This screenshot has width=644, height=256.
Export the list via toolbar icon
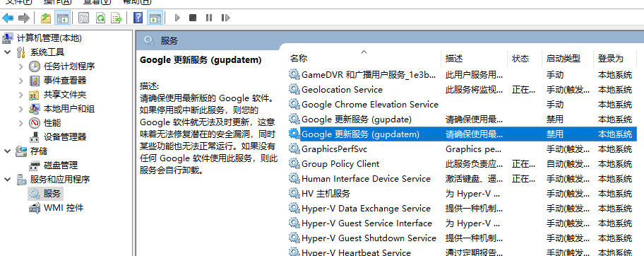[117, 18]
